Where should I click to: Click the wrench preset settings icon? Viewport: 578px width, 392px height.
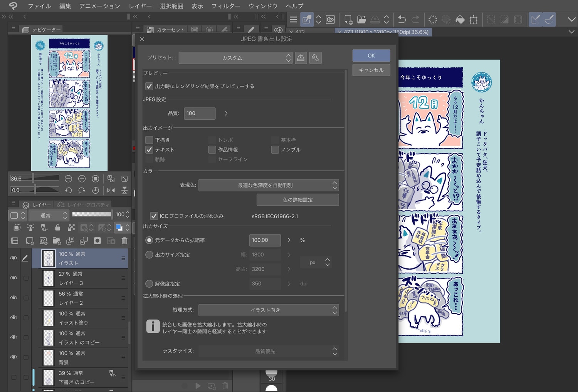coord(315,58)
